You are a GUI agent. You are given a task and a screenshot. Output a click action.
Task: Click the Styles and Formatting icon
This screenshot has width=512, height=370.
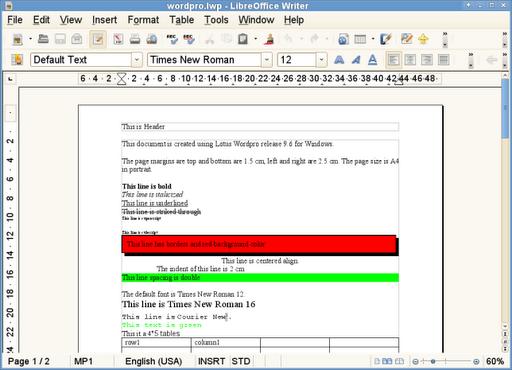click(17, 60)
